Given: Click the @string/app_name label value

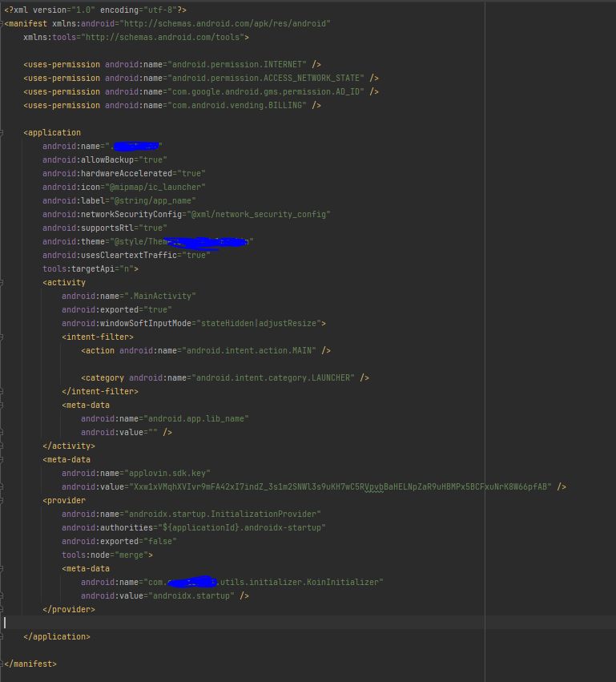Looking at the screenshot, I should tap(153, 200).
